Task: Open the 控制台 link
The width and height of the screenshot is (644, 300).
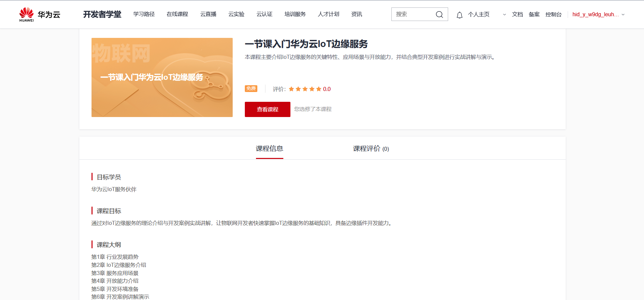Action: (x=553, y=15)
